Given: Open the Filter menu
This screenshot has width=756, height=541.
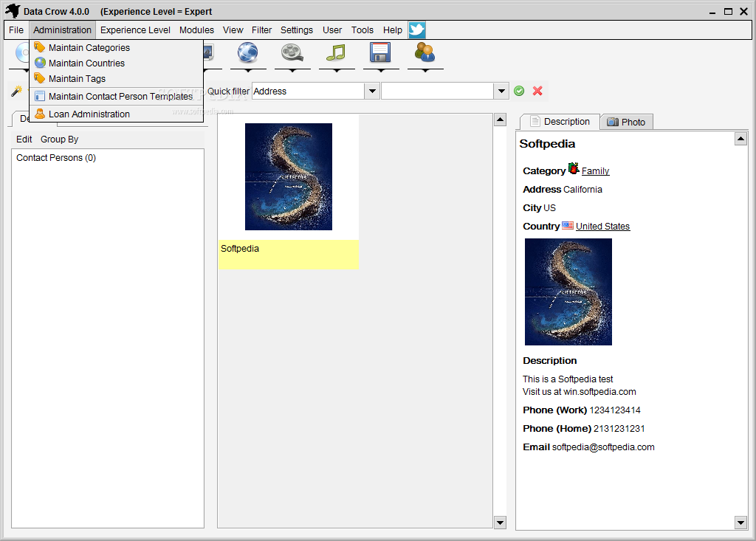Looking at the screenshot, I should [x=261, y=30].
